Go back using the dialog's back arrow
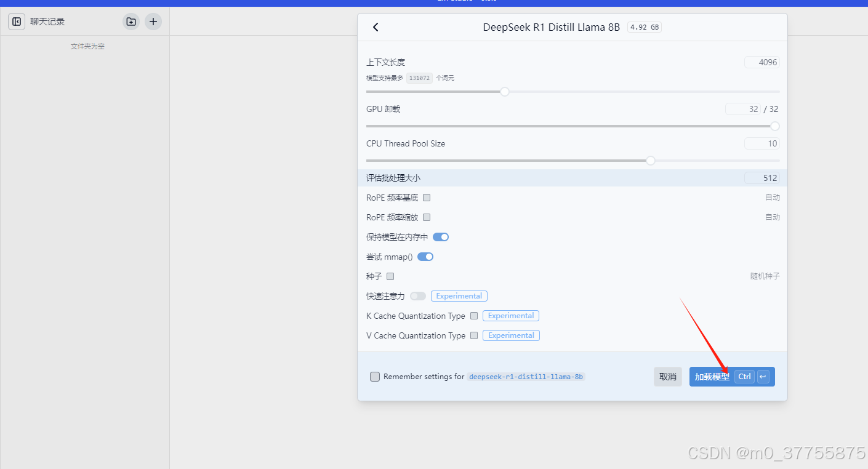Image resolution: width=868 pixels, height=469 pixels. (x=376, y=27)
